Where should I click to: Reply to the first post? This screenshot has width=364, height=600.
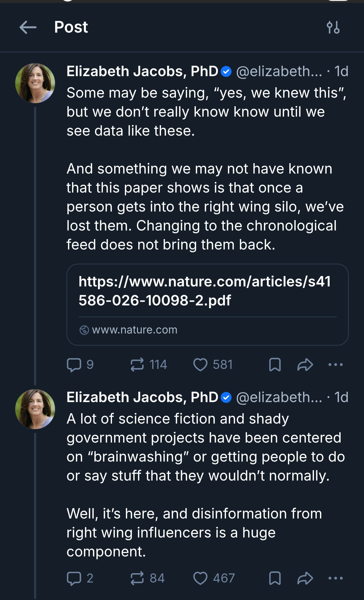[74, 365]
